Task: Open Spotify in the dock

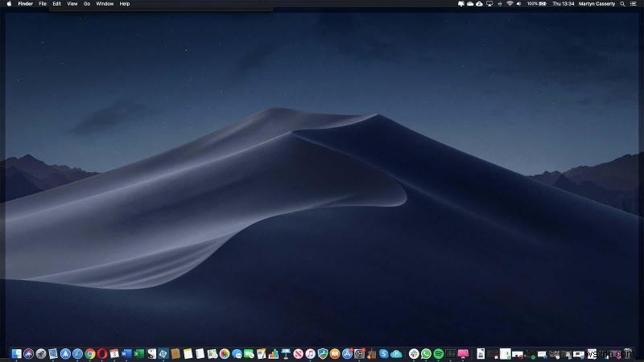Action: coord(438,354)
